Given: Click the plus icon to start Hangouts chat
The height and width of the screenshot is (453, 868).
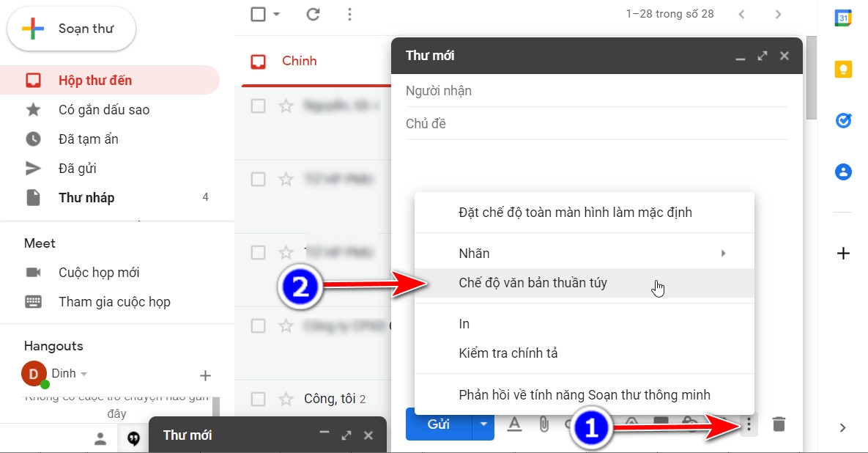Looking at the screenshot, I should 205,375.
